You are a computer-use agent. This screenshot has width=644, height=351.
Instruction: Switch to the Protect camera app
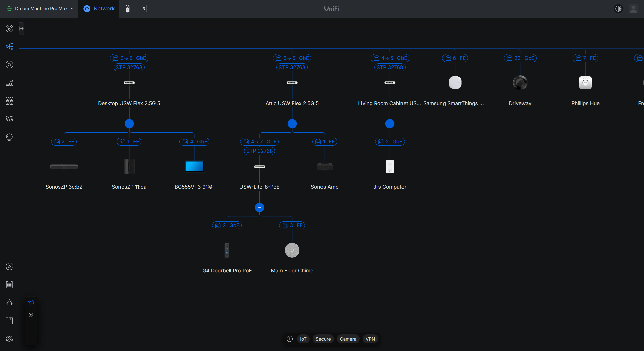[x=128, y=8]
